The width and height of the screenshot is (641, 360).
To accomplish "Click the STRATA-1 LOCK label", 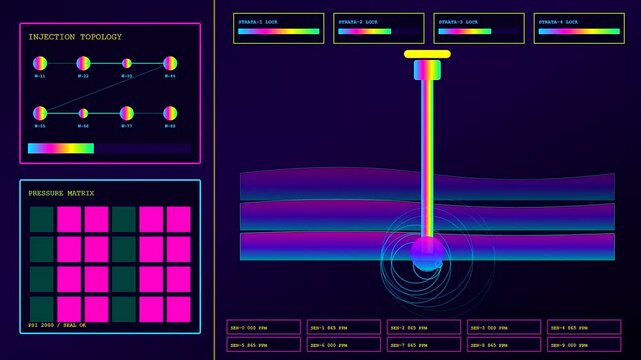I will pyautogui.click(x=258, y=22).
